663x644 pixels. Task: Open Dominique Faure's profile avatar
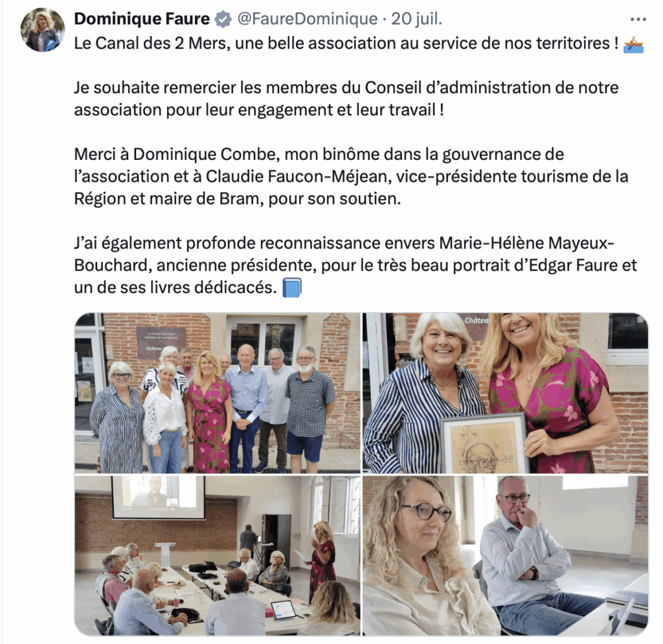[43, 30]
